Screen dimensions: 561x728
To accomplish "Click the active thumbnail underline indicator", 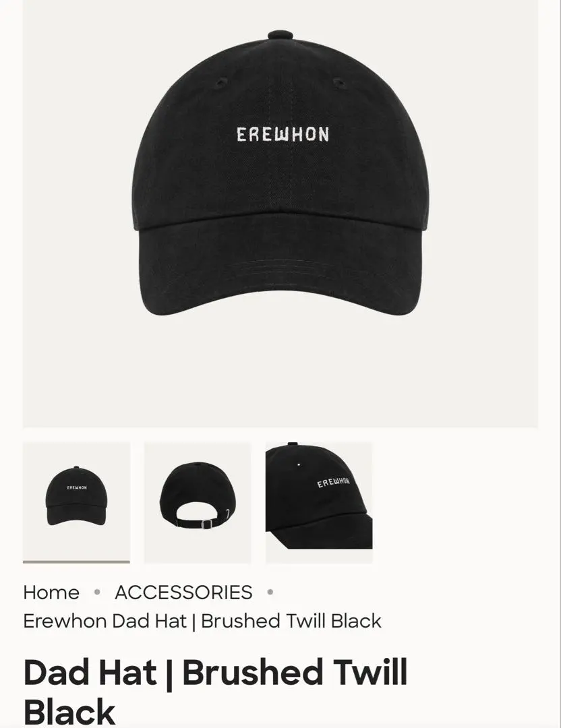I will coord(77,562).
